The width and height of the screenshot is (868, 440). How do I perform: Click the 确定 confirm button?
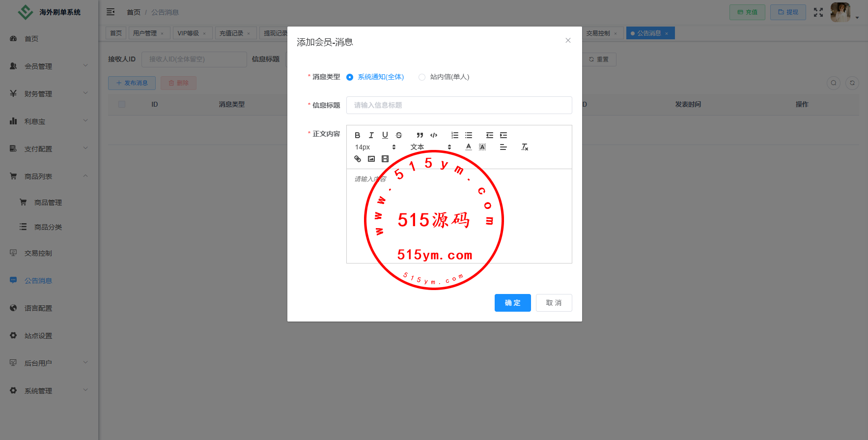point(512,303)
